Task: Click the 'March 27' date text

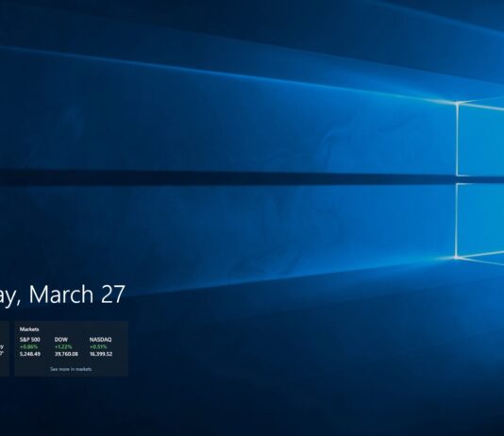Action: coord(76,294)
